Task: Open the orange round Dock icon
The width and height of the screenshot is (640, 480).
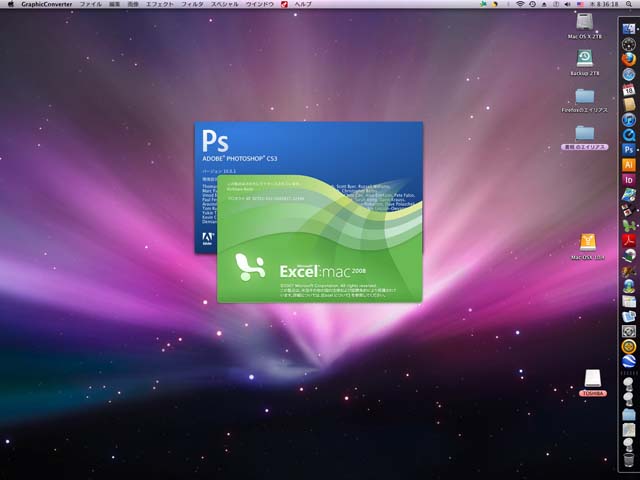Action: [629, 346]
